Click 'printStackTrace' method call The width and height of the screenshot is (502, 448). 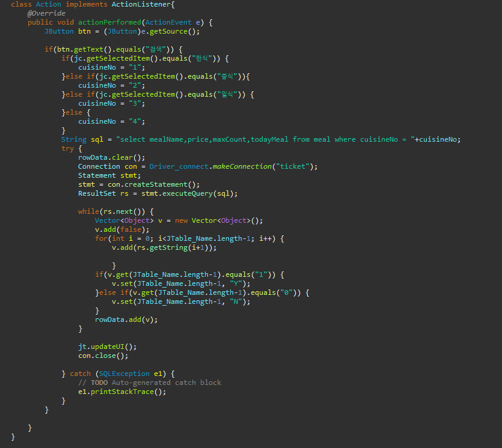pos(122,392)
